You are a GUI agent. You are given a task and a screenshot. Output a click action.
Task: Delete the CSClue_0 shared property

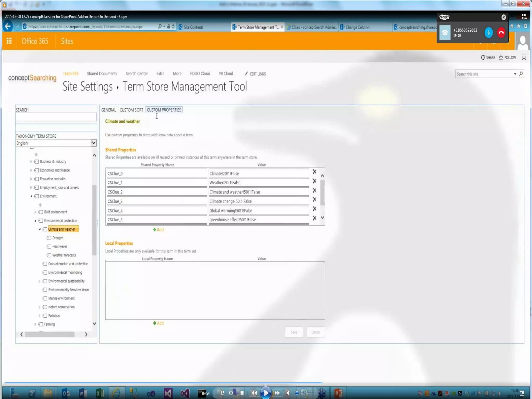[314, 172]
